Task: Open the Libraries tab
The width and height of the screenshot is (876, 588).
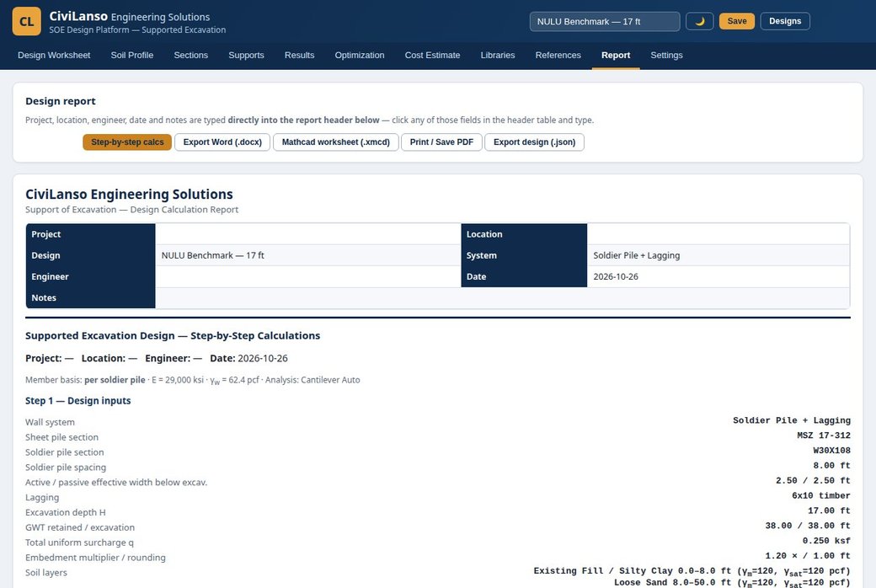Action: pyautogui.click(x=497, y=56)
